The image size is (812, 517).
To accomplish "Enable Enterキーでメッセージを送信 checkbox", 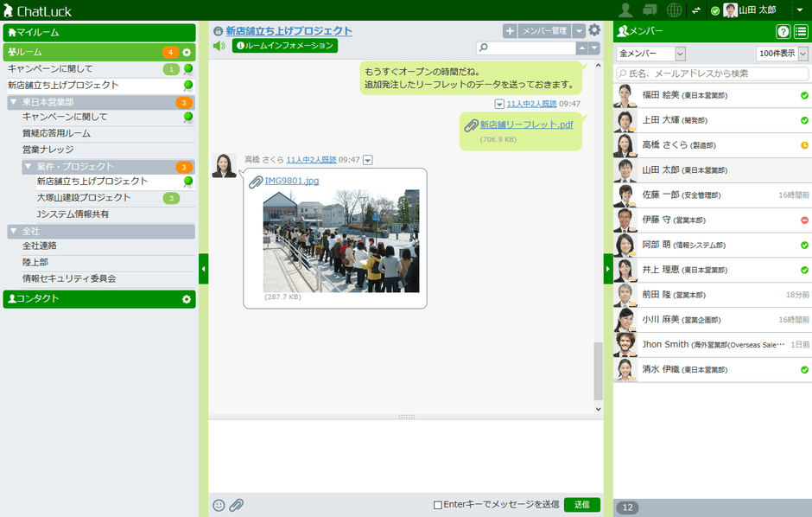I will 438,505.
